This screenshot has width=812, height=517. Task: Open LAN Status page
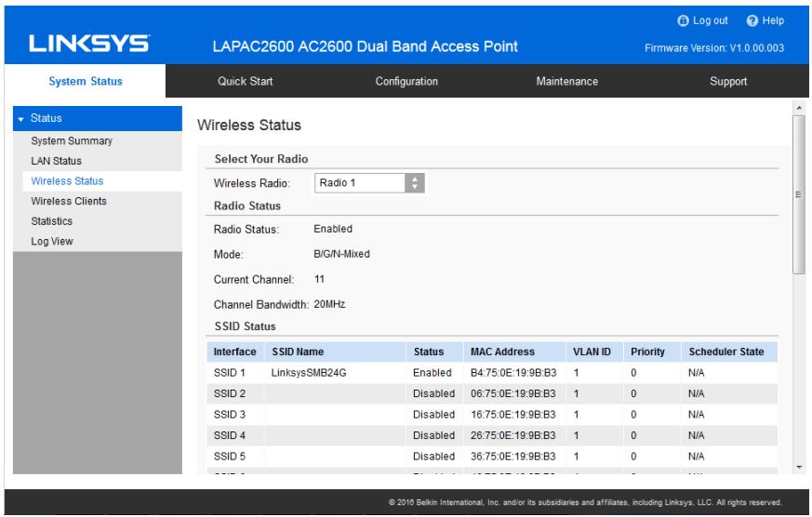[x=56, y=161]
